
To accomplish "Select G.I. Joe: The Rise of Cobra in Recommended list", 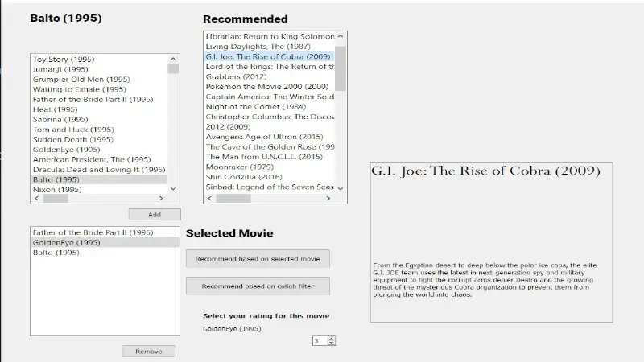I will [x=270, y=56].
